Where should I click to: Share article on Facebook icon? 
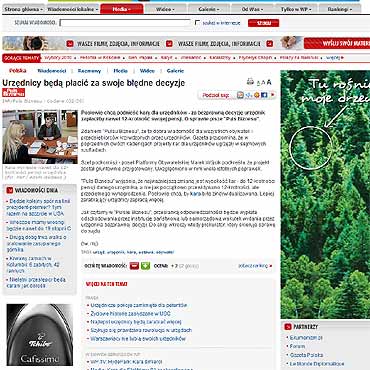(x=264, y=95)
